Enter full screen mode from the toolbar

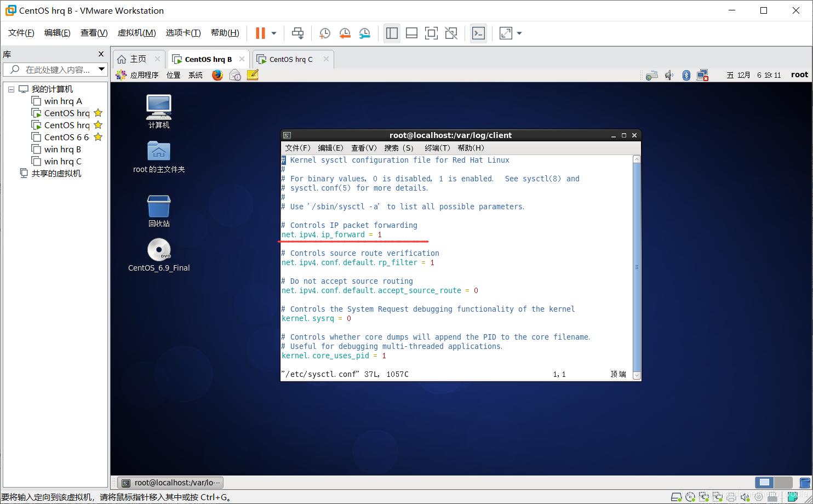tap(431, 33)
